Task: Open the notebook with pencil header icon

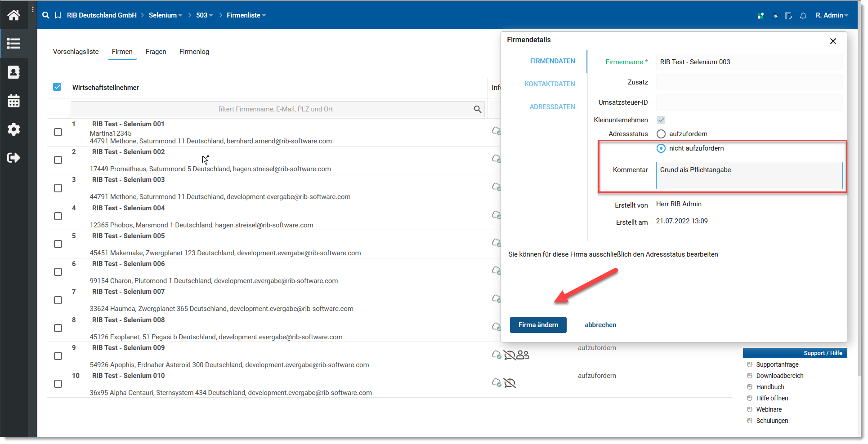Action: (x=788, y=16)
